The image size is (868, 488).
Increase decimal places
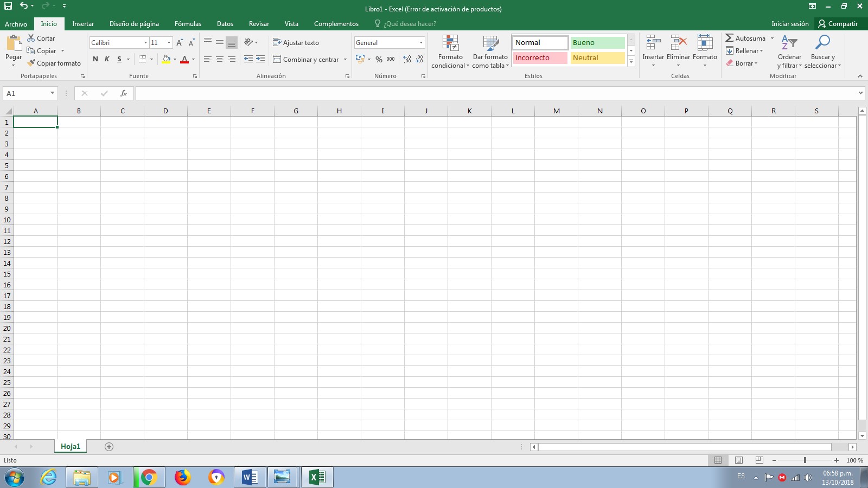pyautogui.click(x=407, y=59)
